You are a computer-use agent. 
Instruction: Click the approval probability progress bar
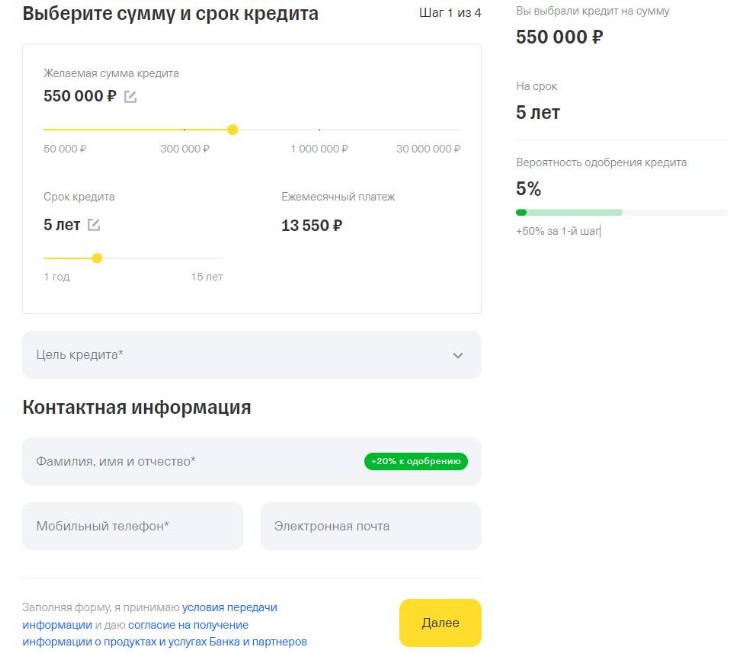[621, 212]
